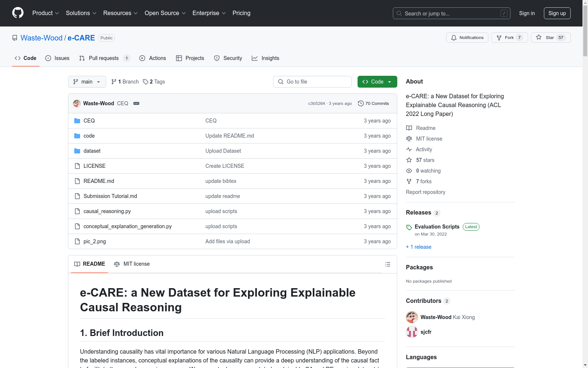Click the sjcfr contributor avatar
Image resolution: width=588 pixels, height=368 pixels.
tap(412, 332)
